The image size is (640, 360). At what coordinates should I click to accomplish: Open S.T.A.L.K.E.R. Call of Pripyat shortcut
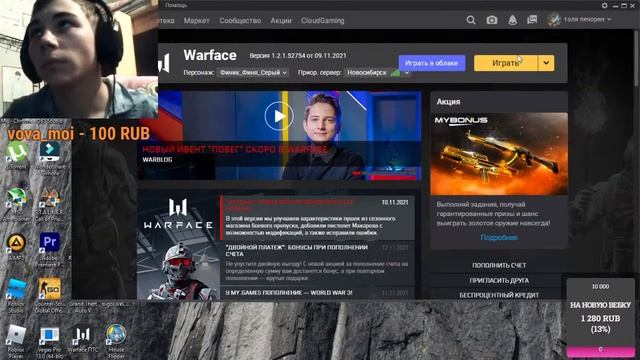click(x=50, y=204)
